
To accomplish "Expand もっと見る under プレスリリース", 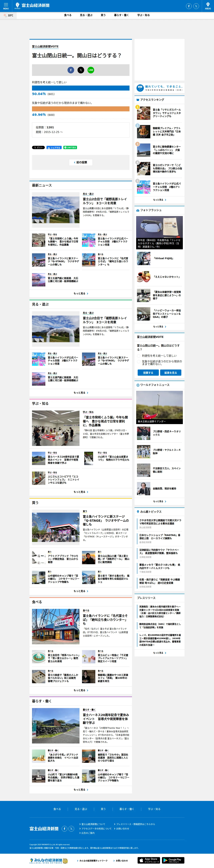I will [x=160, y=653].
